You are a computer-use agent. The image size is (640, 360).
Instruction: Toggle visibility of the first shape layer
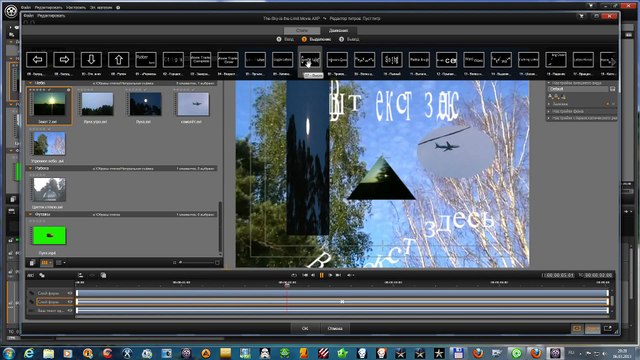click(x=70, y=293)
